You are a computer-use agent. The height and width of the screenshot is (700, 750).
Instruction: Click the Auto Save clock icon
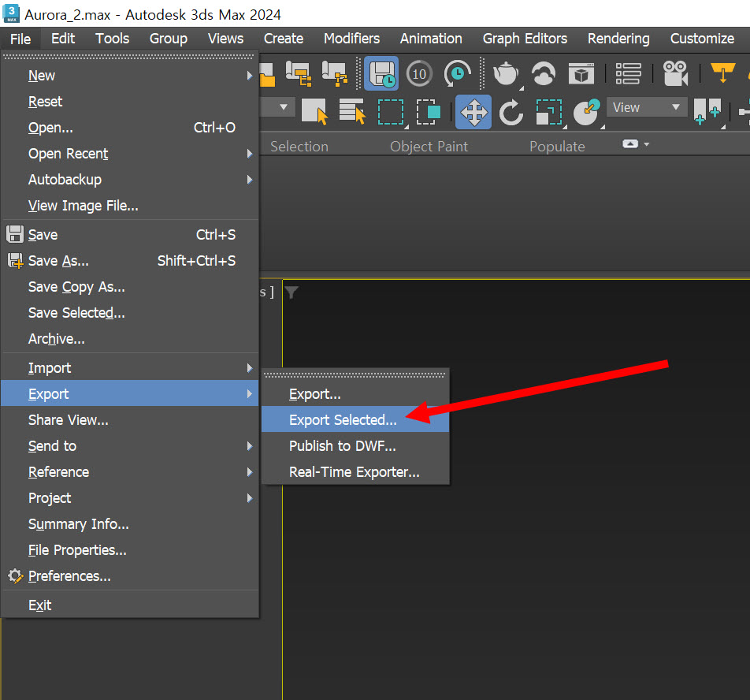point(381,73)
